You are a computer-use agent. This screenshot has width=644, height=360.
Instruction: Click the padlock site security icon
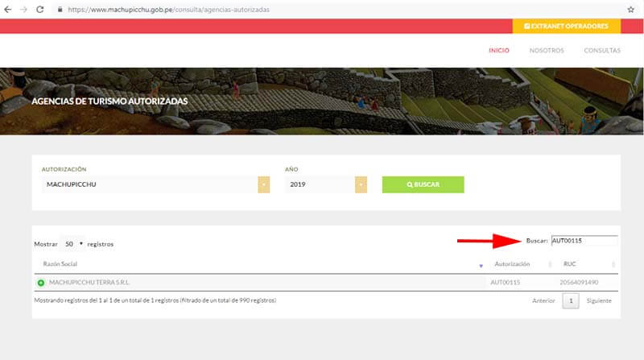tap(59, 9)
